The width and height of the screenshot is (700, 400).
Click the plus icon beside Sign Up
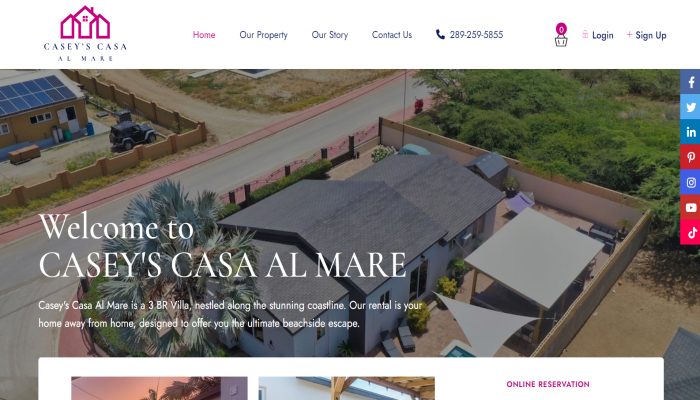tap(629, 34)
